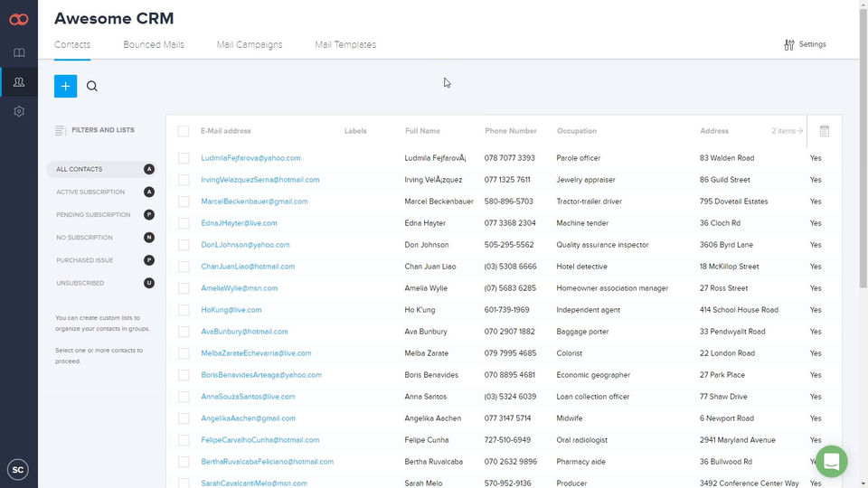Image resolution: width=868 pixels, height=488 pixels.
Task: Click the Full Name column header
Action: 422,131
